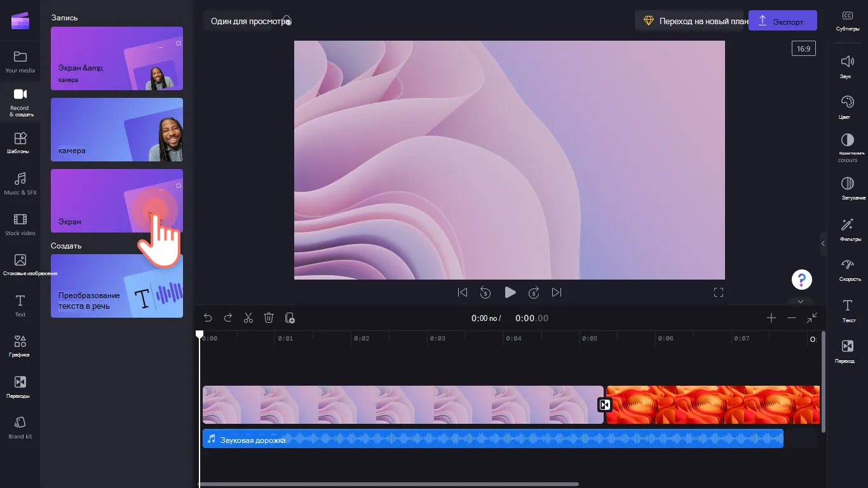Open the Звук audio panel
The width and height of the screenshot is (868, 488).
click(848, 67)
